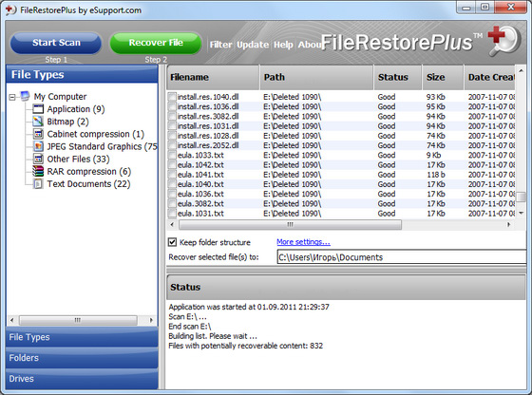Check the box for eula.3082.txt
This screenshot has width=532, height=395.
click(x=172, y=203)
